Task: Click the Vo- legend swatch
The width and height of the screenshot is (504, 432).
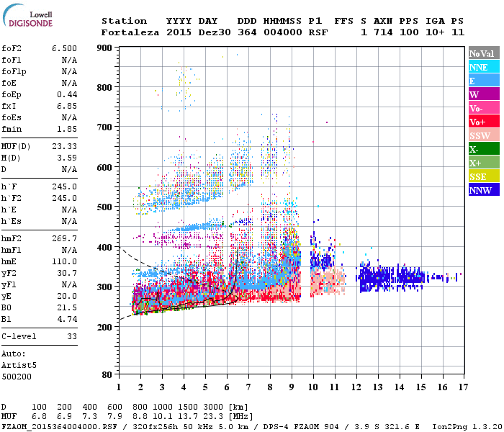Action: (x=484, y=108)
